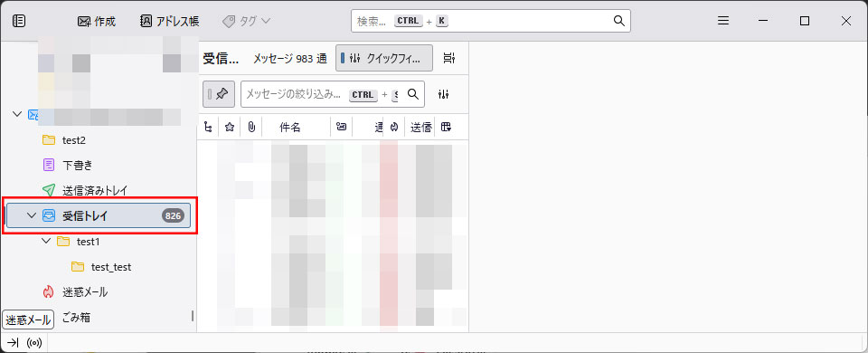Click the magnifier icon in global search
The height and width of the screenshot is (353, 868).
pos(618,21)
